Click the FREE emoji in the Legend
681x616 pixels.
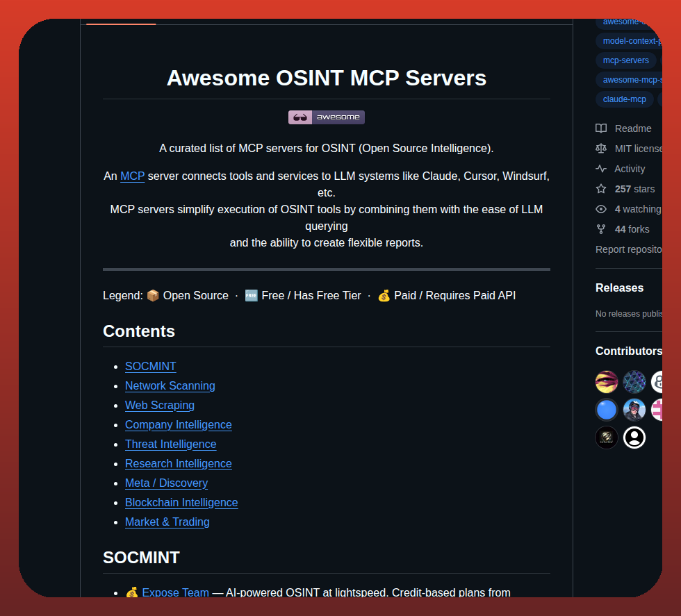251,296
